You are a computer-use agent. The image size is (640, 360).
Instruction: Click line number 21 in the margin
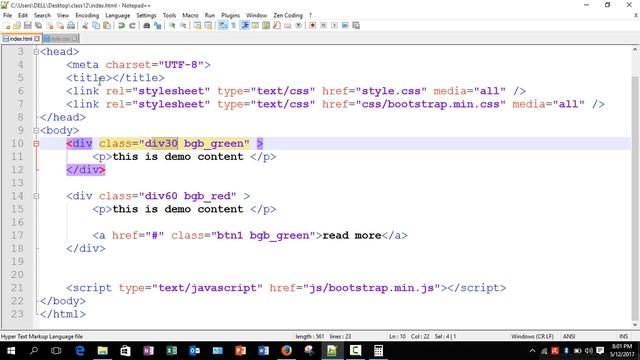[x=17, y=288]
